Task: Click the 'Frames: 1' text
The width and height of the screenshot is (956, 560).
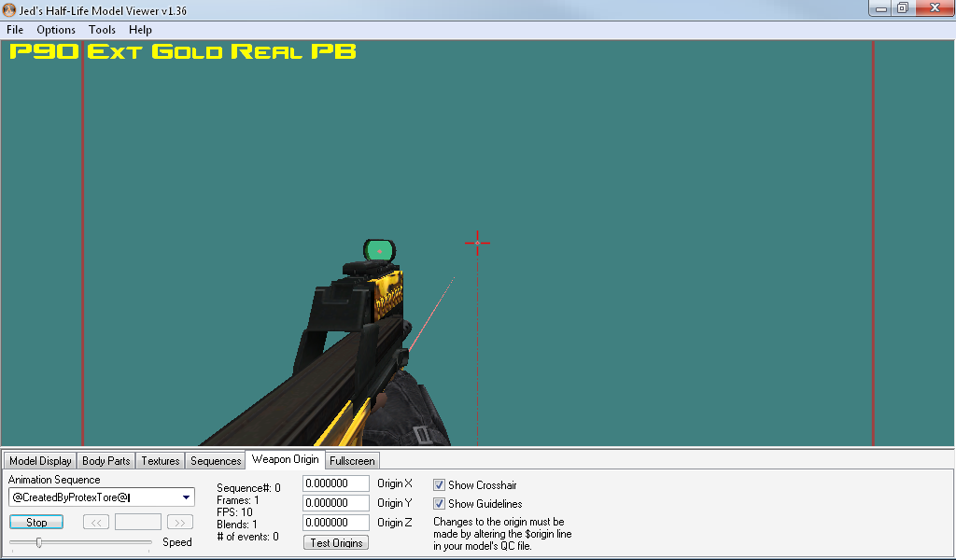Action: pyautogui.click(x=238, y=500)
